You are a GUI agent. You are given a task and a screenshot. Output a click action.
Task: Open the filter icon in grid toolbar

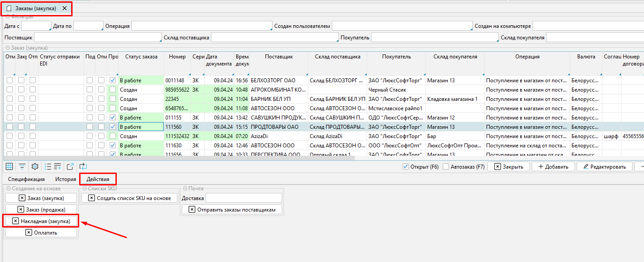point(22,166)
